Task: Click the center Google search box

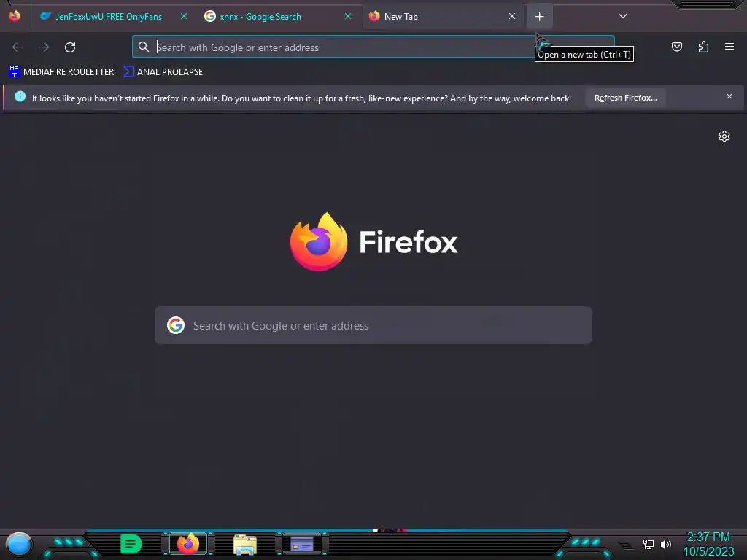Action: click(x=373, y=326)
